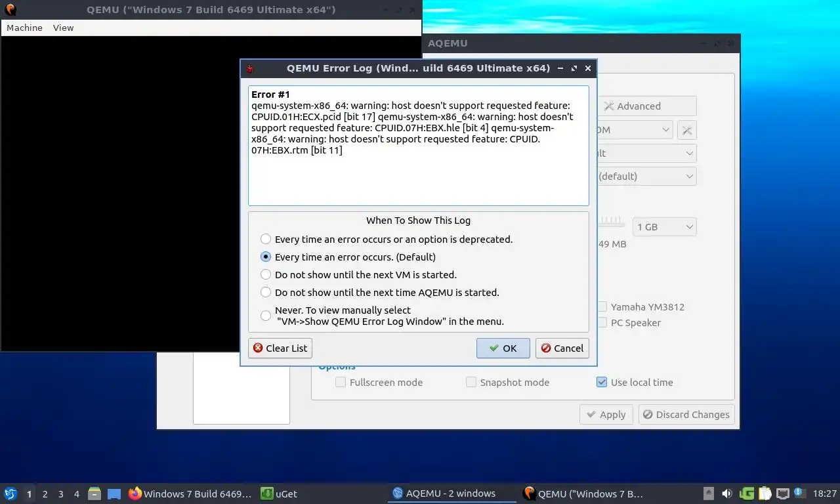The image size is (840, 504).
Task: Open the '(default)' dropdown in AQEMU
Action: (x=646, y=177)
